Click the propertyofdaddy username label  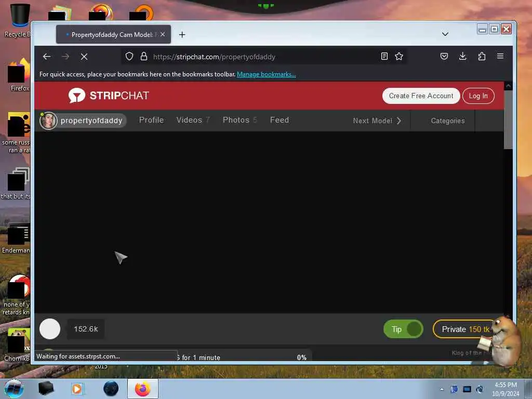91,121
